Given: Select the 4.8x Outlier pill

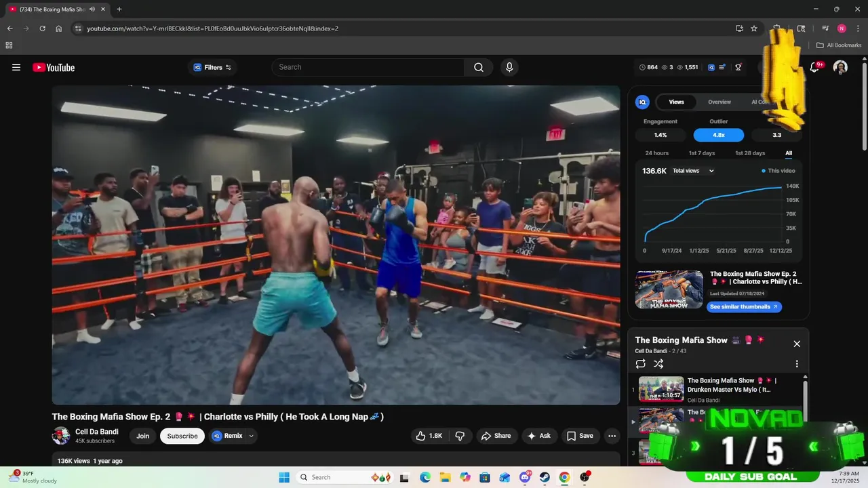Looking at the screenshot, I should tap(719, 135).
